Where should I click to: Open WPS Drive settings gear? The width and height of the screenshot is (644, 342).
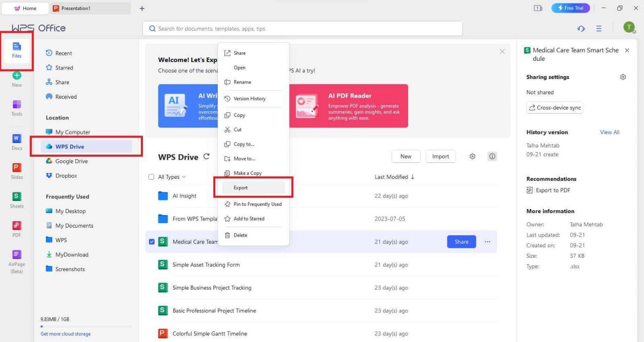472,156
